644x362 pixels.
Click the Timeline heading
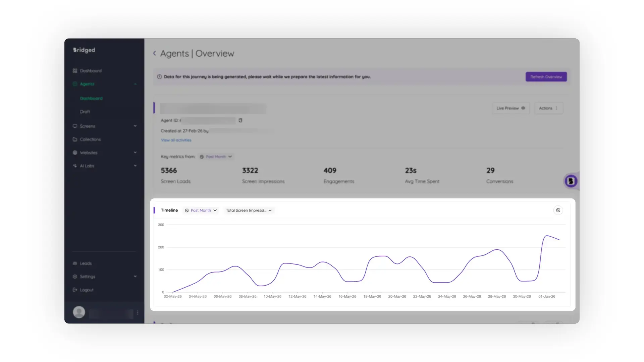point(169,210)
